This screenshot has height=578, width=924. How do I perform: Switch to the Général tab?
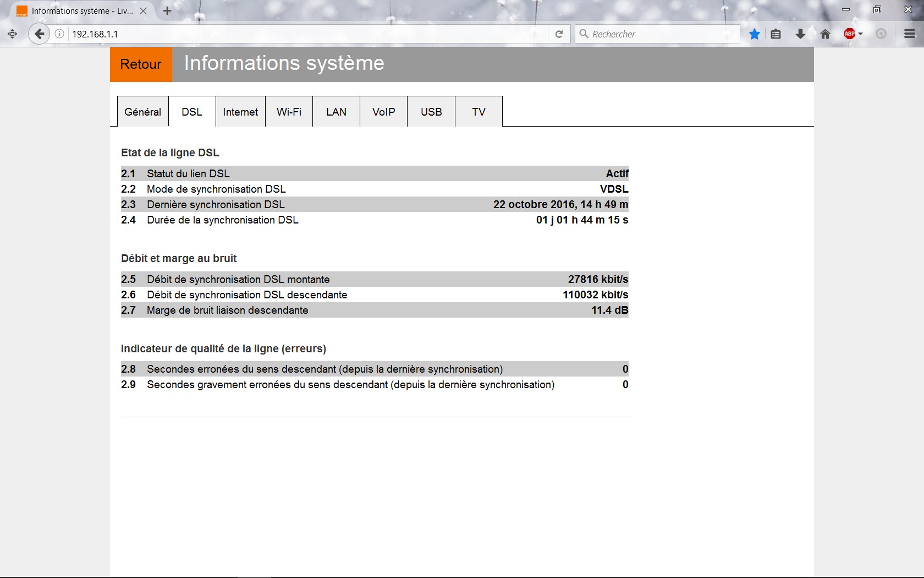(142, 112)
